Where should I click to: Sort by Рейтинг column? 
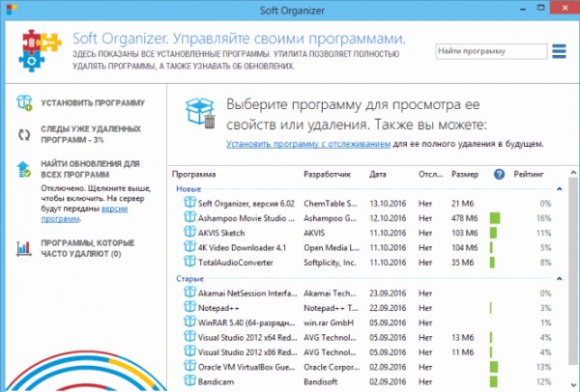529,175
